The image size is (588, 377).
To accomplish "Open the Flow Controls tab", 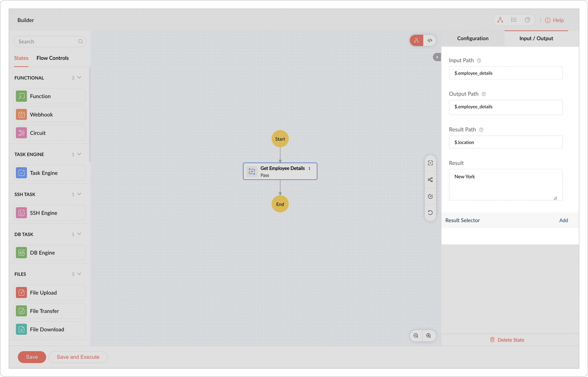I will 53,58.
